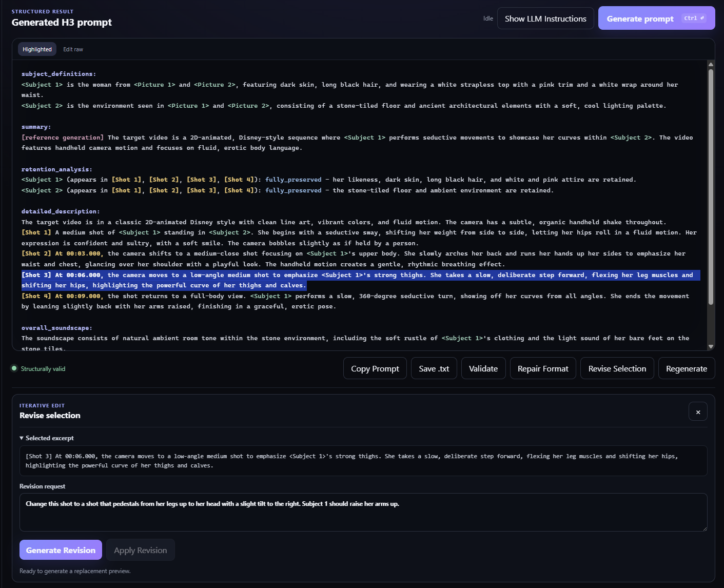
Task: Switch to the Highlighted tab
Action: click(37, 49)
